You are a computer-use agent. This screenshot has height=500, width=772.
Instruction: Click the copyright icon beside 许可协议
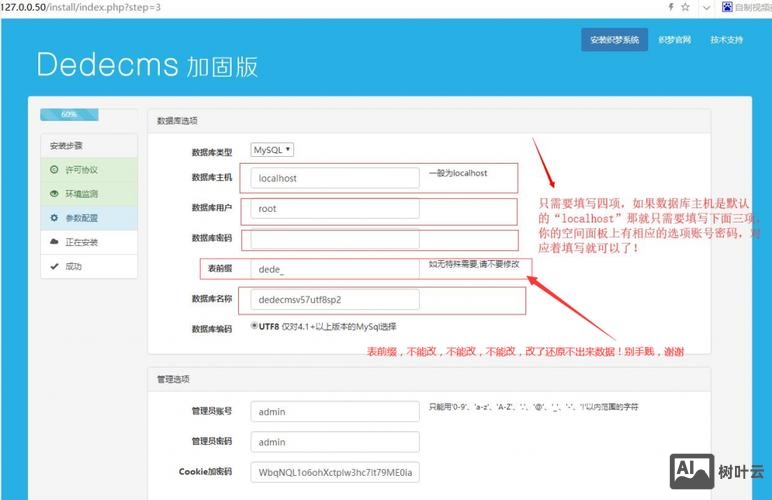tap(54, 170)
